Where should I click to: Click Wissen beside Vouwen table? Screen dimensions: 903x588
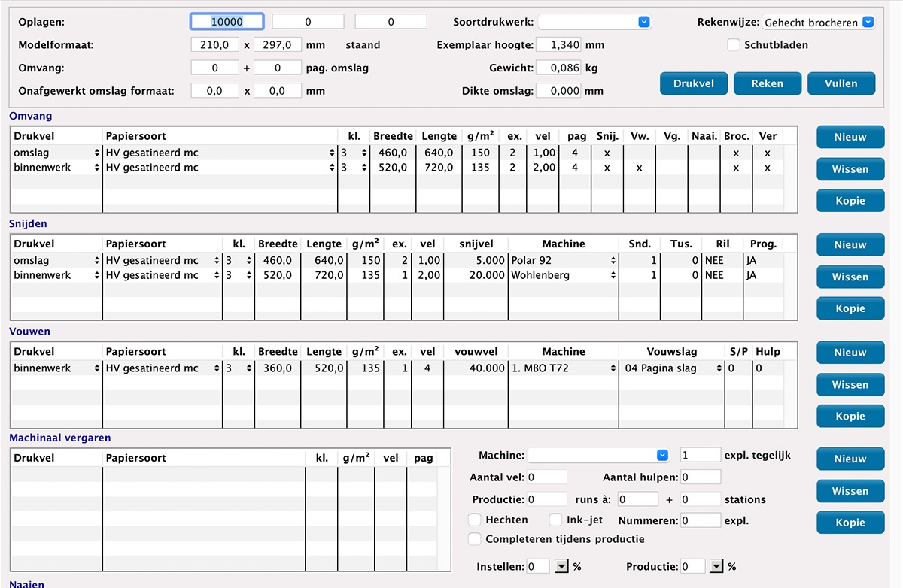(850, 384)
